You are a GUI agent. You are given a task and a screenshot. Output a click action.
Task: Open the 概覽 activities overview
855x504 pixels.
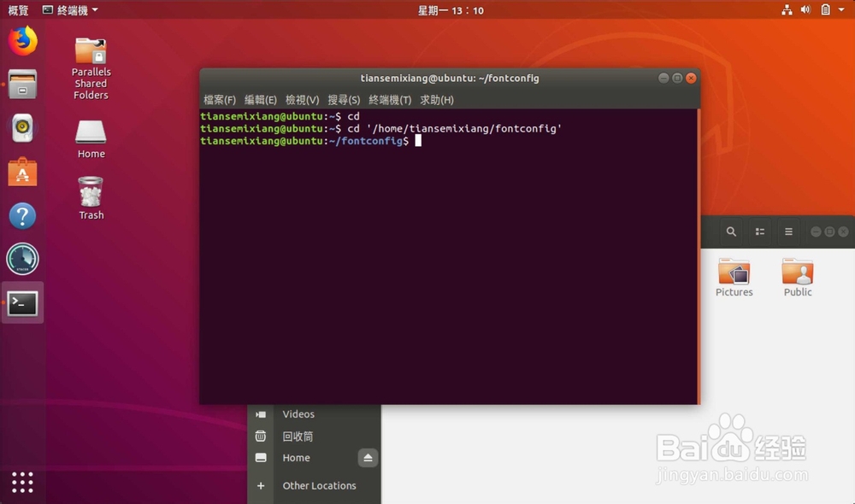[x=18, y=10]
